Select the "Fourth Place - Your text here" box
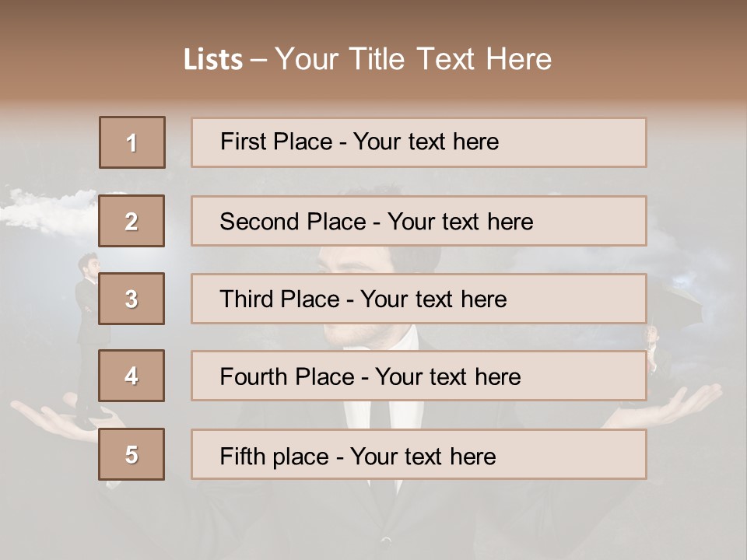Image resolution: width=747 pixels, height=560 pixels. click(419, 376)
